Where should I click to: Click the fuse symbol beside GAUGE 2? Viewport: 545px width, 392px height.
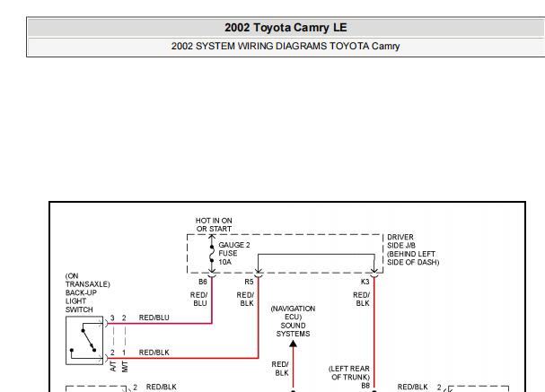tap(212, 254)
